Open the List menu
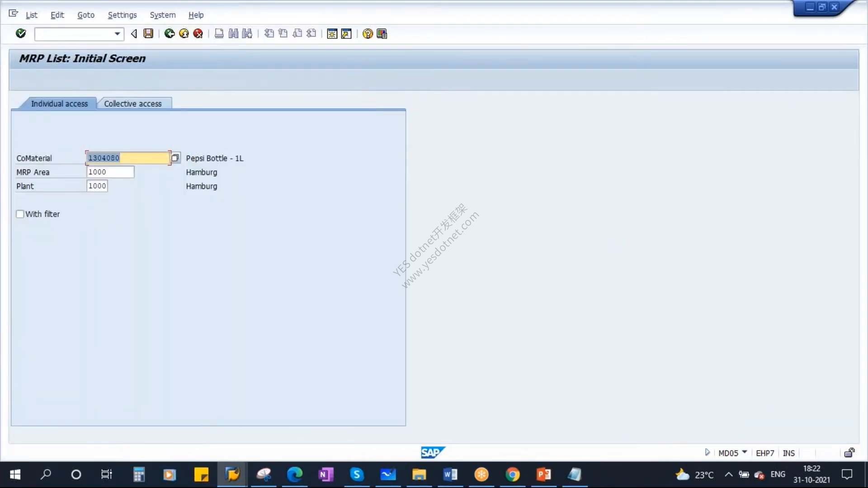868x488 pixels. [31, 15]
